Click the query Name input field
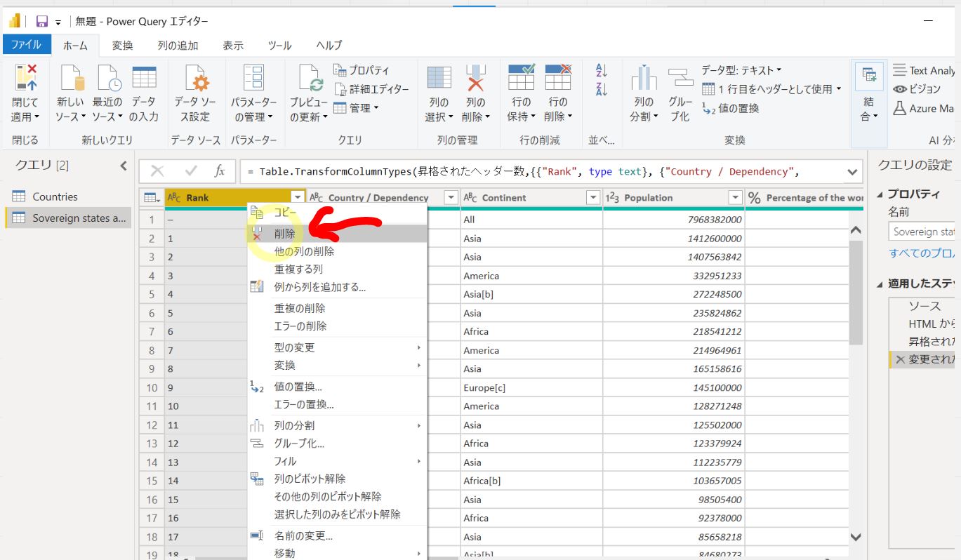This screenshot has width=961, height=560. tap(923, 231)
